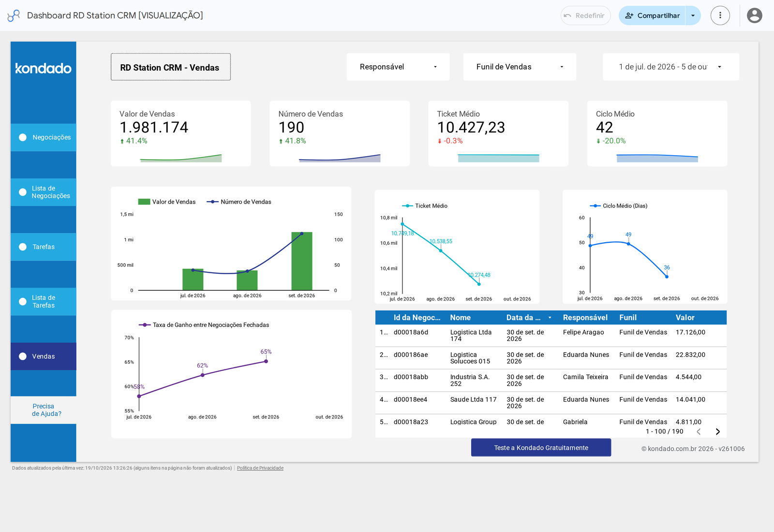Open Lista de Negociações page
The width and height of the screenshot is (774, 532).
[44, 192]
